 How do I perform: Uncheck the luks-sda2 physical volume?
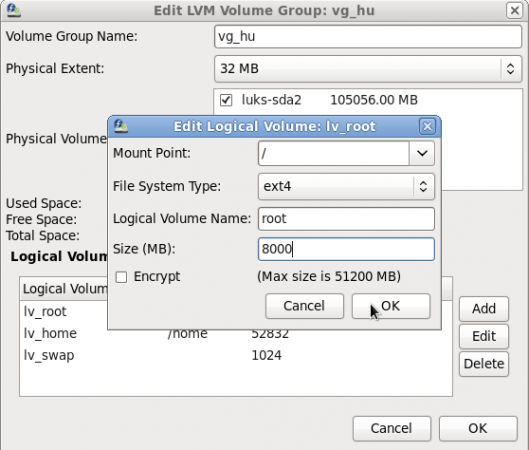point(226,100)
